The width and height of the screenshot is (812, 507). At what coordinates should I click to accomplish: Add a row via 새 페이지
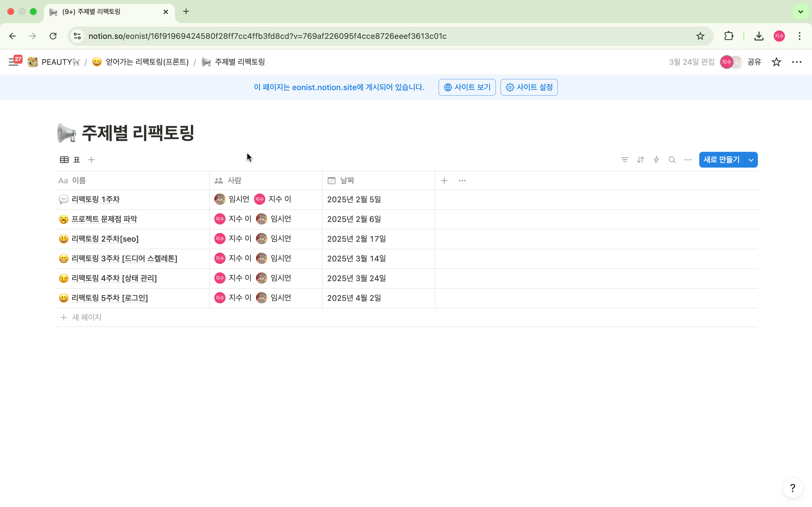pyautogui.click(x=87, y=317)
